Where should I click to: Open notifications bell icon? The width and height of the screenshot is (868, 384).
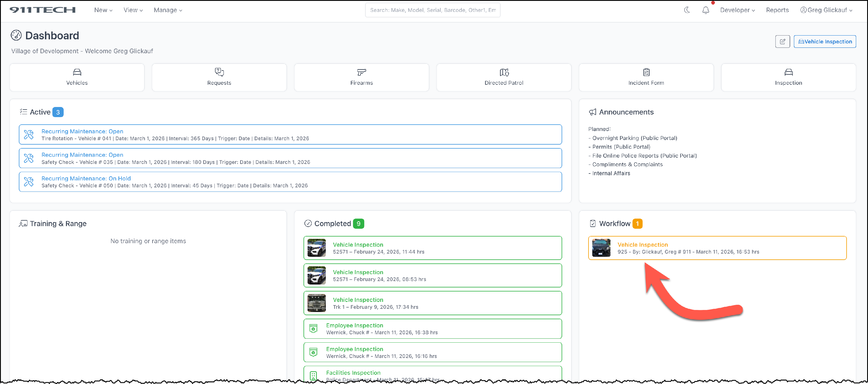pos(705,10)
